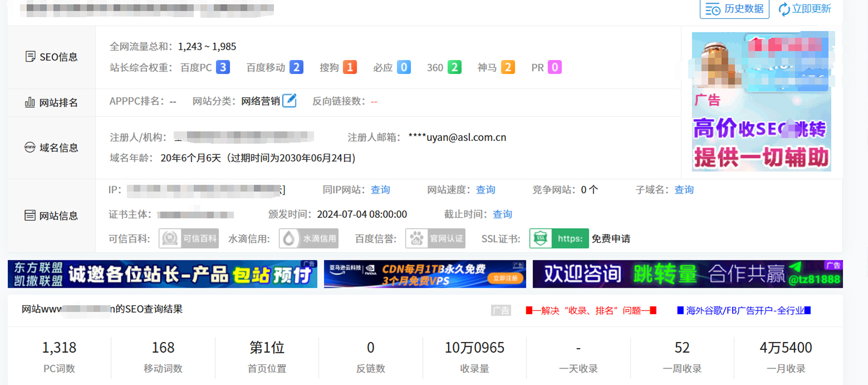Click the 一天收录 dash value
868x385 pixels.
coord(578,348)
